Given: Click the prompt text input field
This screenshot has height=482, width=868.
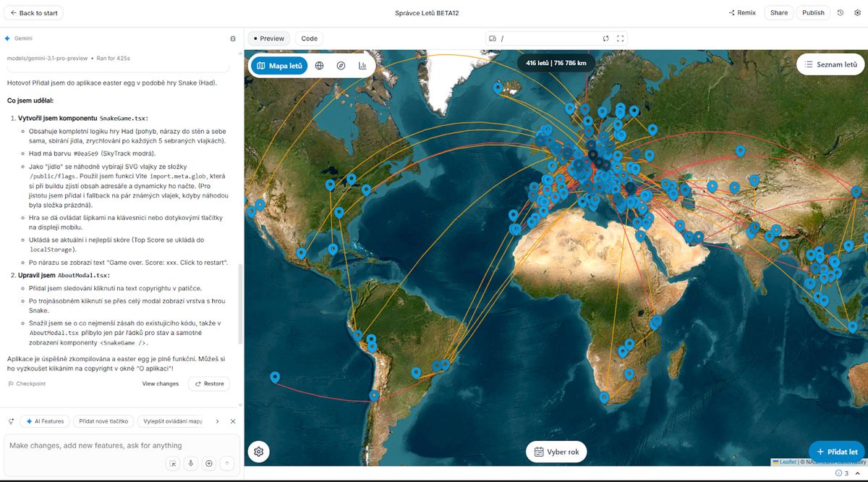Looking at the screenshot, I should coord(109,446).
